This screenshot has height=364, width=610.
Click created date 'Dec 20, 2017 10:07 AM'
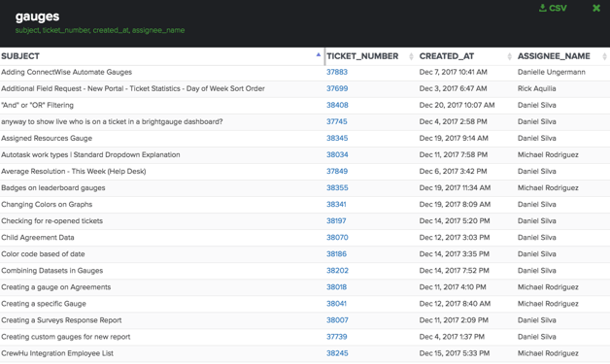tap(457, 106)
